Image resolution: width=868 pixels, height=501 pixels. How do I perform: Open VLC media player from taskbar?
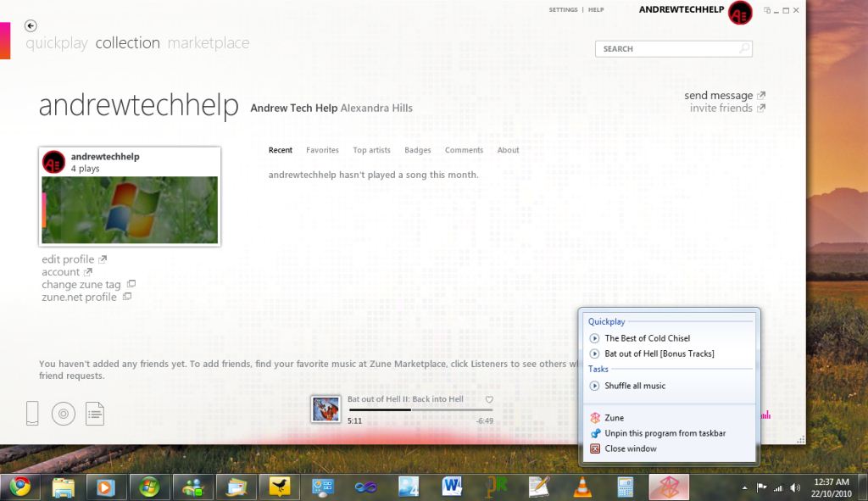pyautogui.click(x=582, y=487)
